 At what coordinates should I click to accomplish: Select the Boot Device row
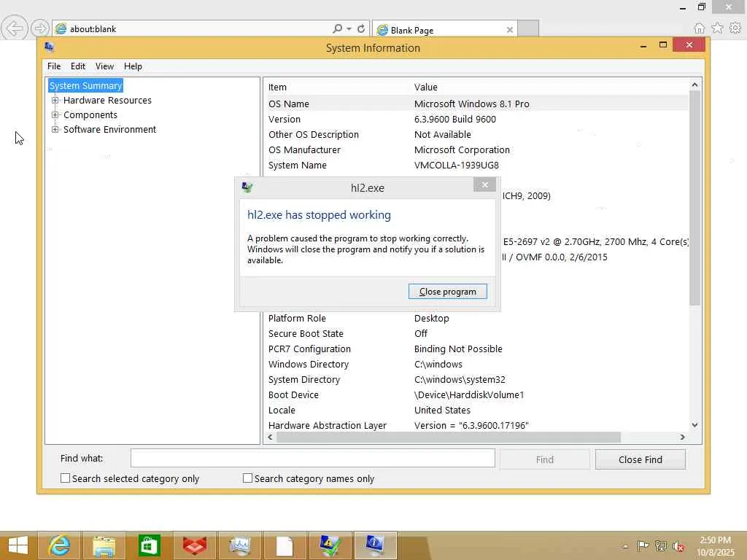point(476,394)
